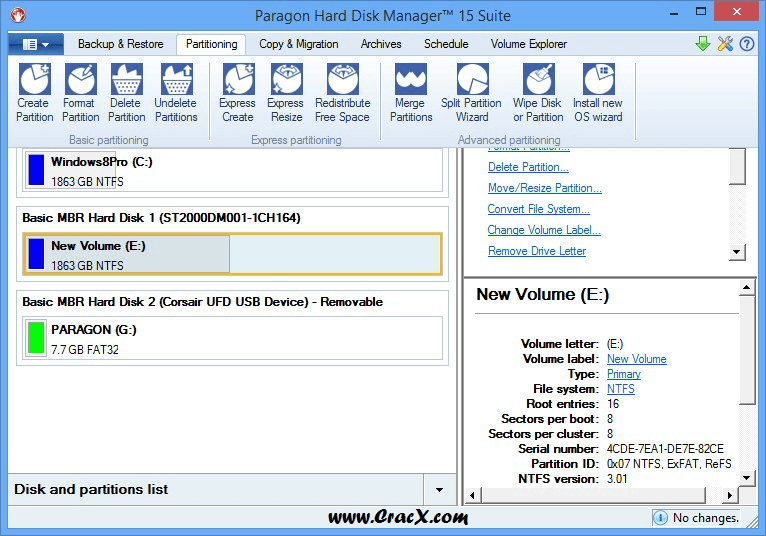Viewport: 766px width, 536px height.
Task: Click the properties panel scroll-down arrow
Action: tap(746, 478)
